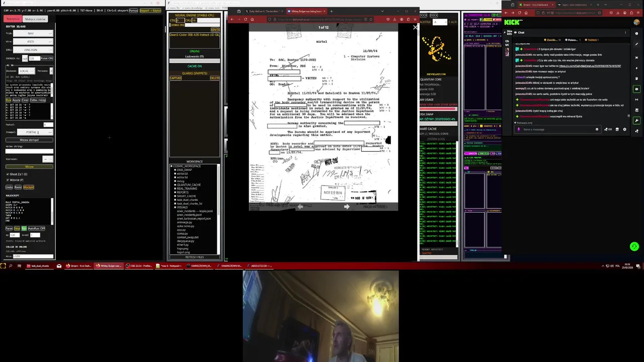644x362 pixels.
Task: Click the Parse button in Rulescript
Action: (9, 228)
